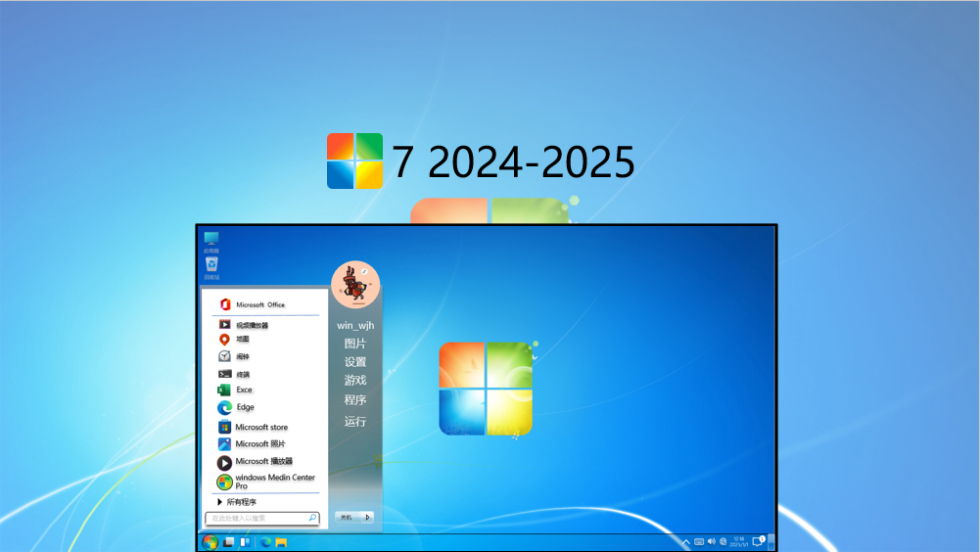Open the volume speaker tray icon

(711, 541)
